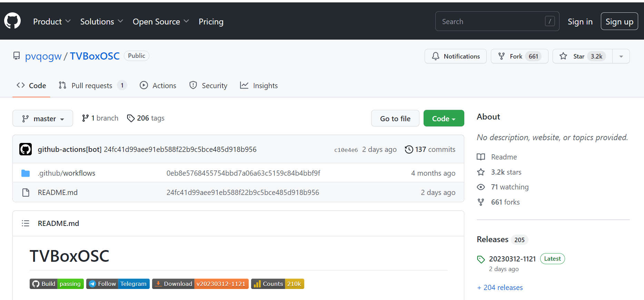Open the .github/workflows folder
This screenshot has width=644, height=300.
point(67,173)
